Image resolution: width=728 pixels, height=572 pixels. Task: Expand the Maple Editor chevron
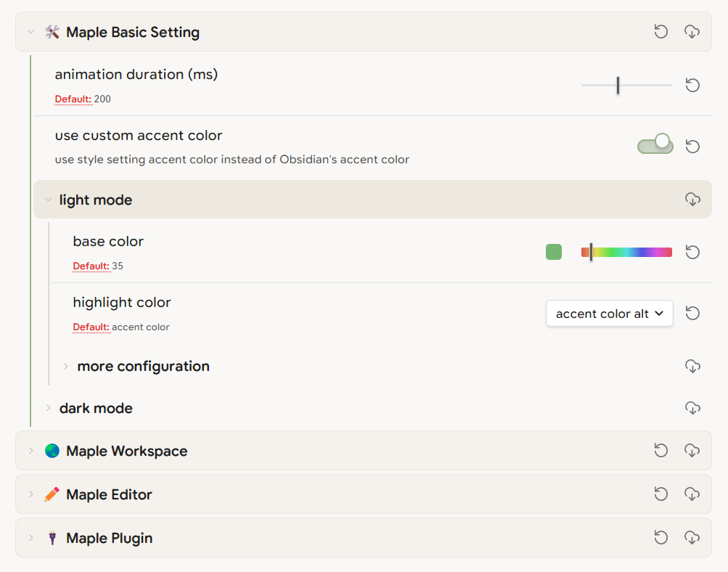click(30, 494)
